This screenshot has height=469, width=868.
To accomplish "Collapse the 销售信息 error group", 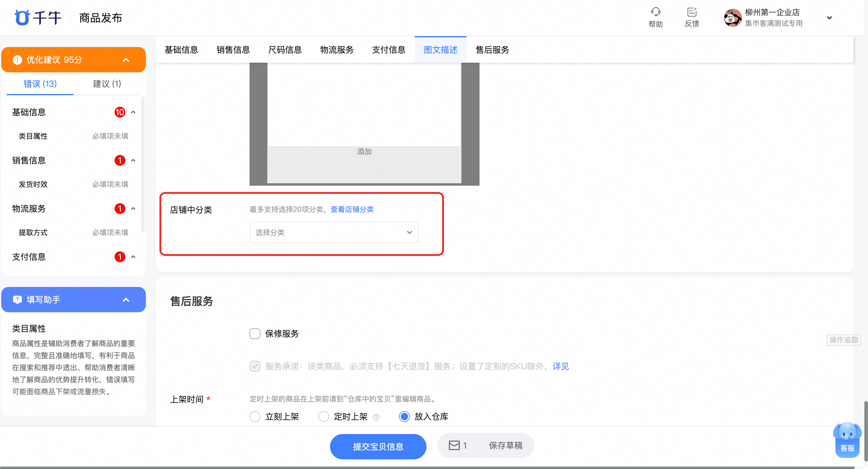I will click(133, 160).
